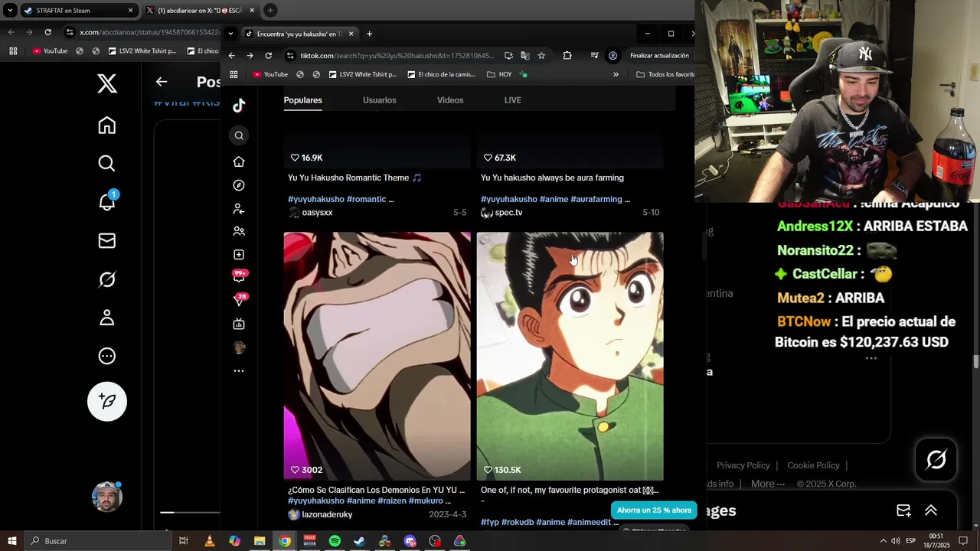Like the video with 3002 likes
The width and height of the screenshot is (980, 551).
point(295,470)
